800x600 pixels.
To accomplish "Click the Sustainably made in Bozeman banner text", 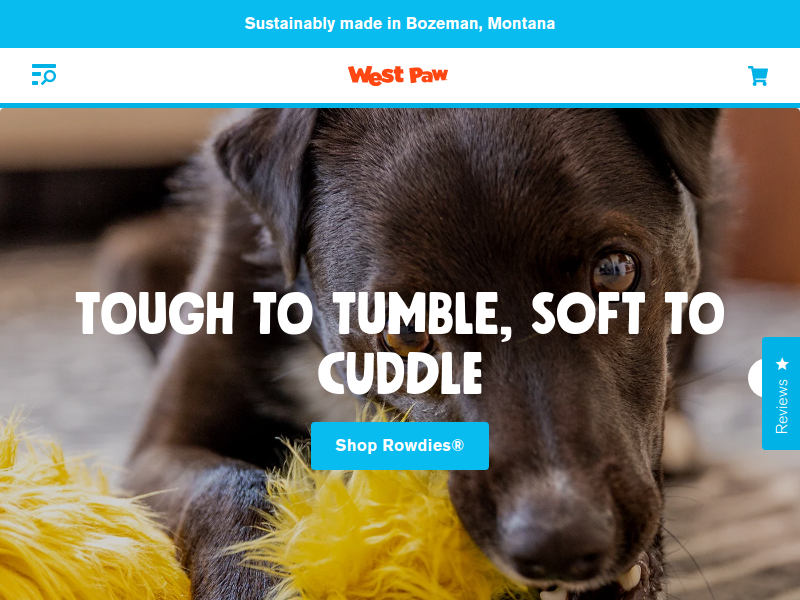I will click(x=399, y=23).
